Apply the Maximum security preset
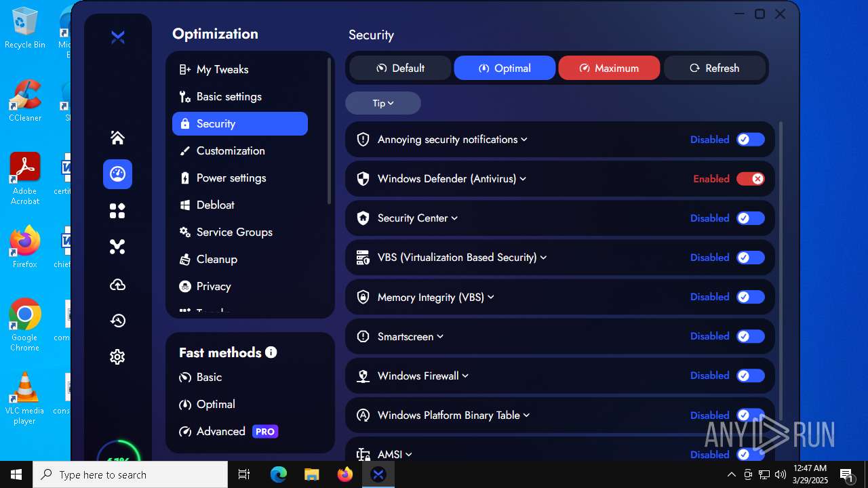This screenshot has width=868, height=488. point(609,68)
